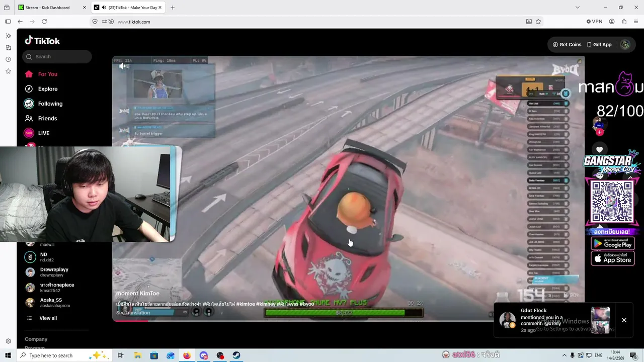Image resolution: width=644 pixels, height=362 pixels.
Task: Open the Aoska_SS account
Action: [55, 302]
